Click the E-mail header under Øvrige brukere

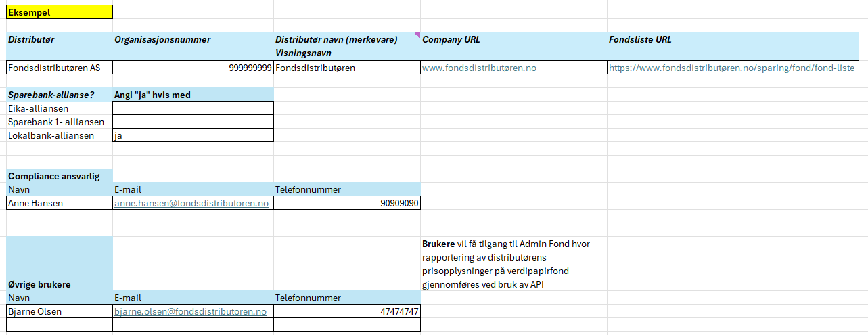click(x=193, y=298)
